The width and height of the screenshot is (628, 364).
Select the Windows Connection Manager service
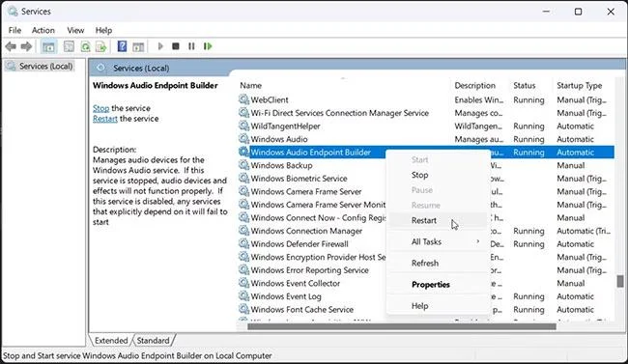[x=426, y=231]
